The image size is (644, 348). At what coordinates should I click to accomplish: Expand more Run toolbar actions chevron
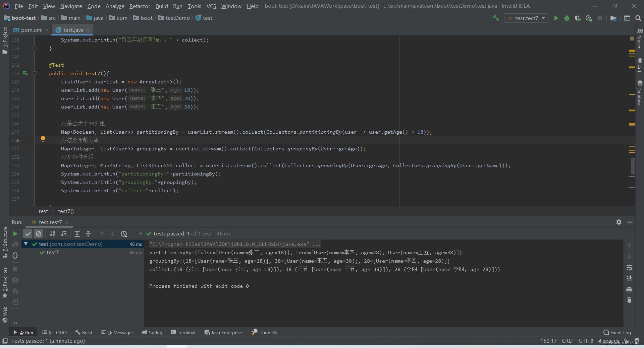[140, 233]
